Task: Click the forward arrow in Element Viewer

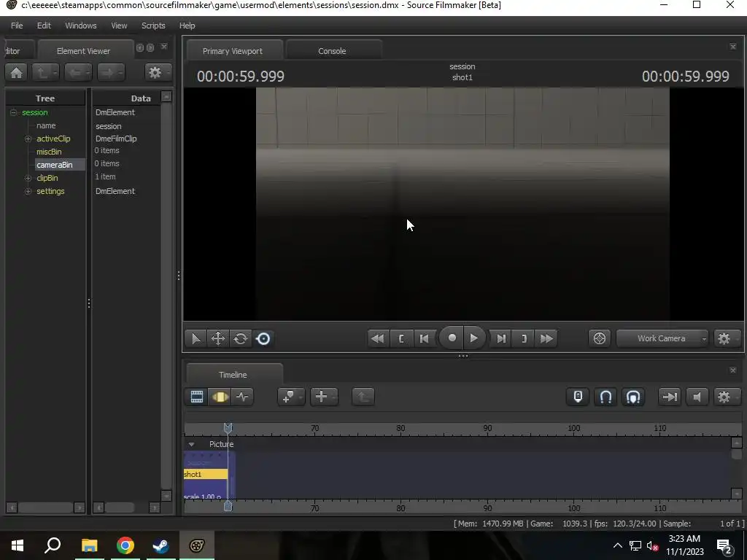Action: click(x=111, y=72)
